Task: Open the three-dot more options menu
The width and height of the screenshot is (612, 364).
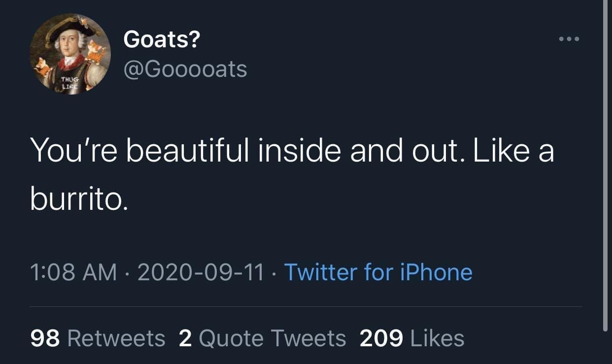Action: [569, 39]
